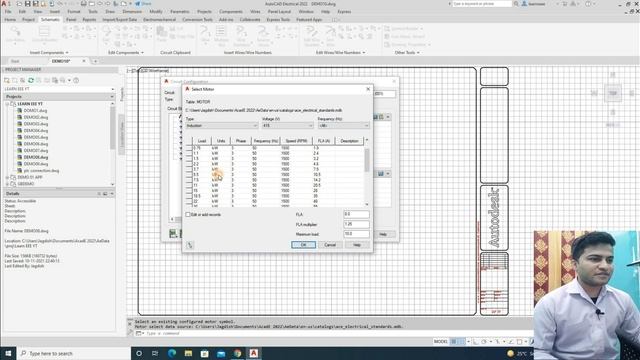Click the Maximum load input field
The height and width of the screenshot is (360, 640).
pos(356,234)
